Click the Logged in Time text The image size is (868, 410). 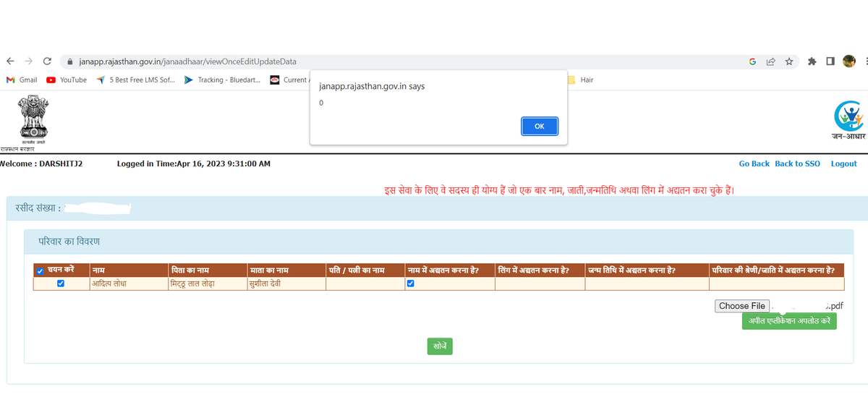point(194,164)
